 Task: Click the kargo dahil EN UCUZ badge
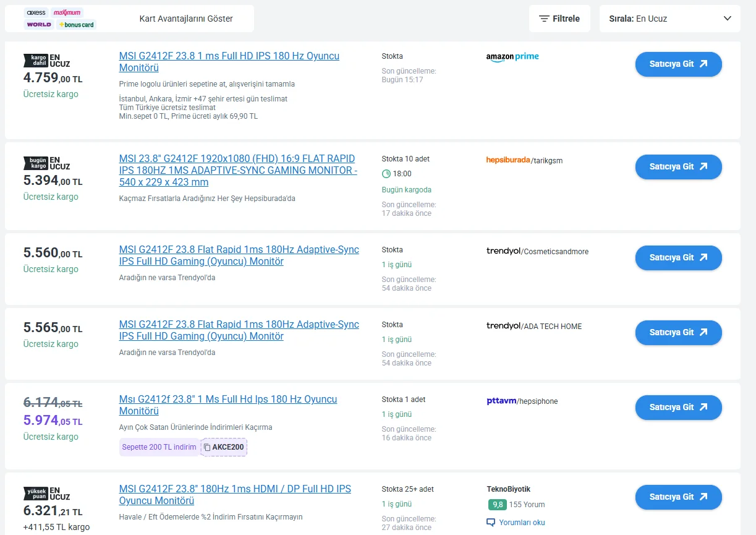click(47, 60)
